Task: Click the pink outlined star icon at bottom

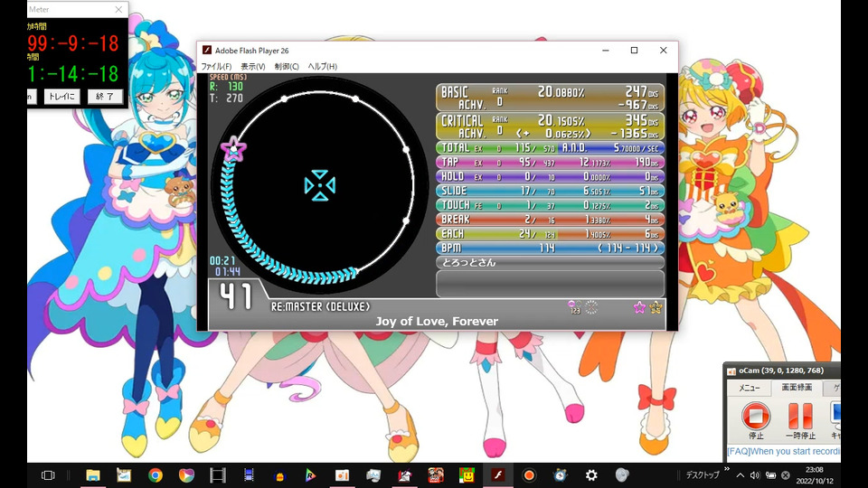Action: [x=639, y=307]
